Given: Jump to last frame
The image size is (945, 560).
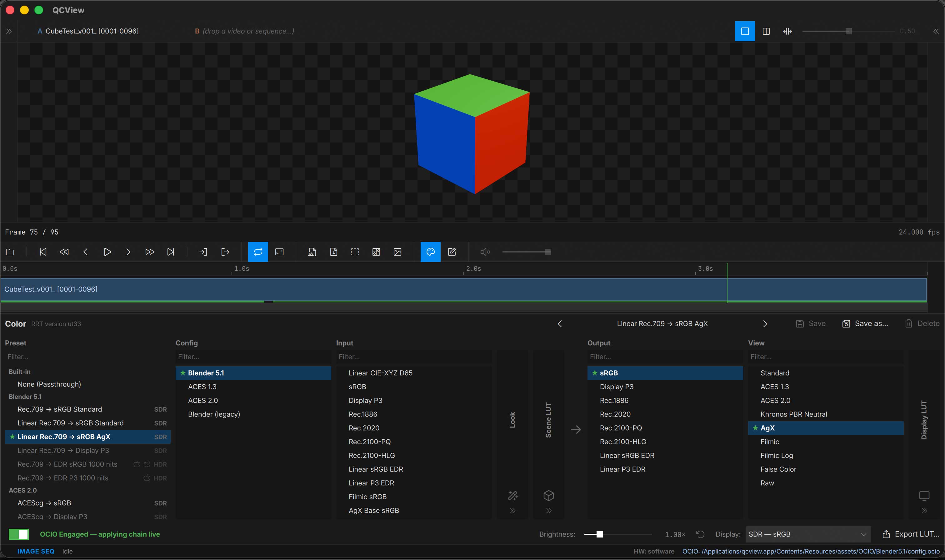Looking at the screenshot, I should coord(171,252).
